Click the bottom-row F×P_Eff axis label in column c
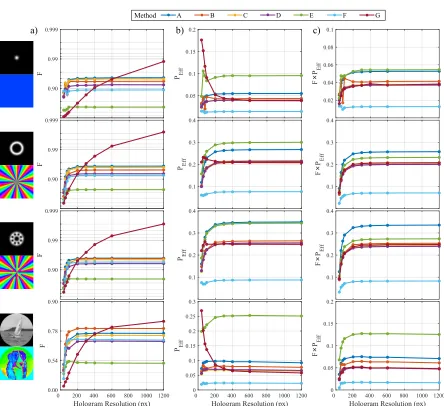This screenshot has height=406, width=444. (317, 345)
